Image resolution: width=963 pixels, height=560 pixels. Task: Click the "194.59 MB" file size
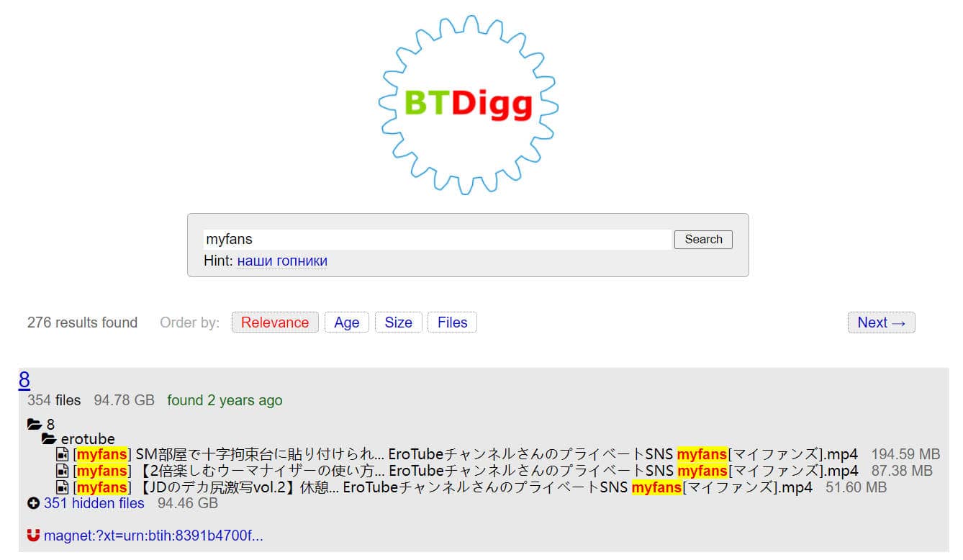click(905, 455)
